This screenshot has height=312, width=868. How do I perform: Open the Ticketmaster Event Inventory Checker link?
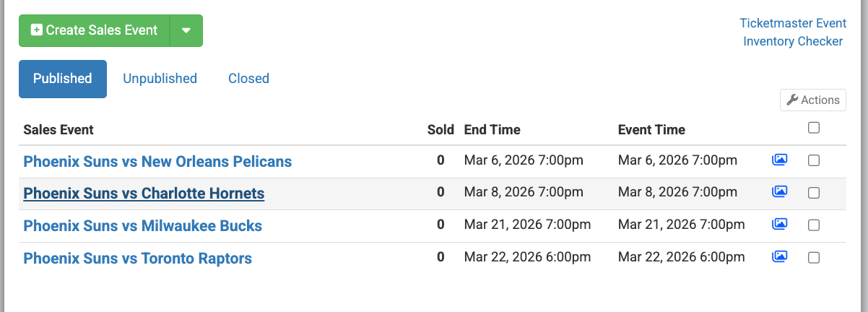[x=793, y=32]
